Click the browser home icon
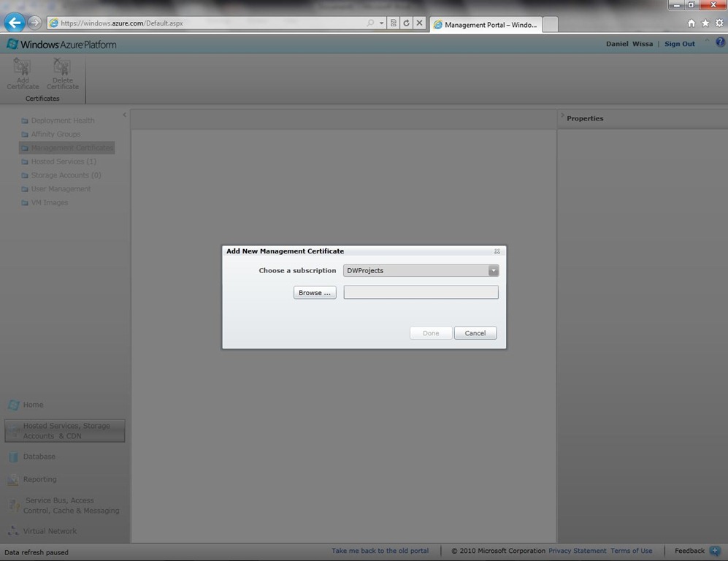Screen dimensions: 728x561 [691, 23]
